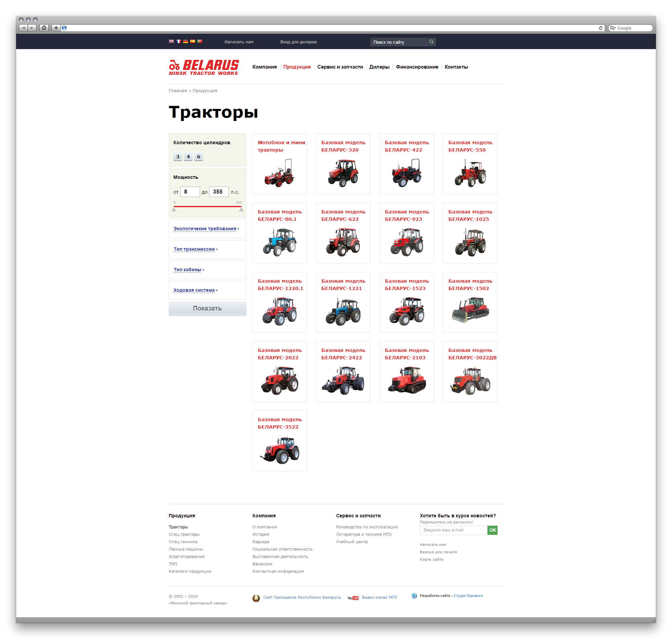
Task: Click the browser address bar
Action: pos(332,28)
